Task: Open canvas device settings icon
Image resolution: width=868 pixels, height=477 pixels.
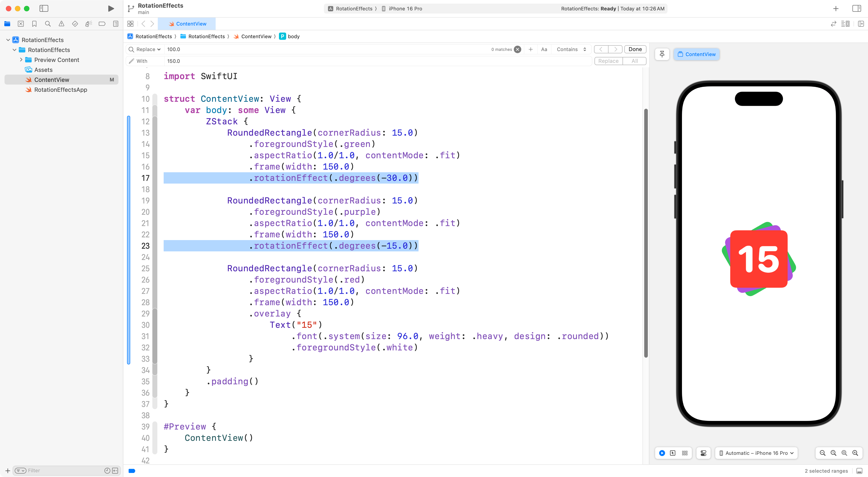Action: (704, 453)
